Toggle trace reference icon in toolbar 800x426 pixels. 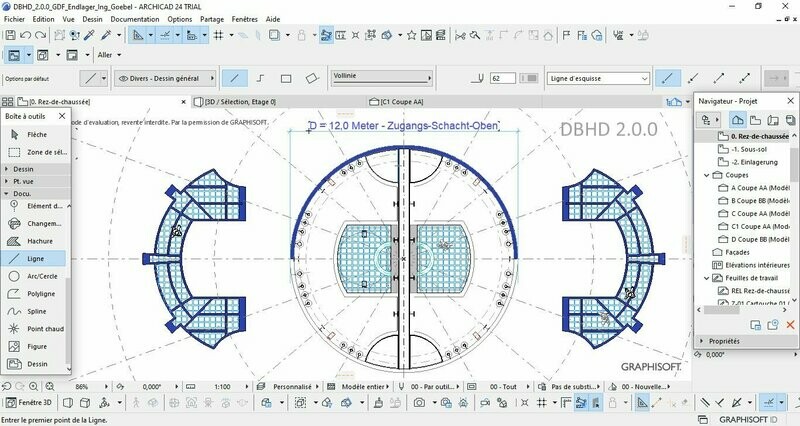[x=276, y=35]
